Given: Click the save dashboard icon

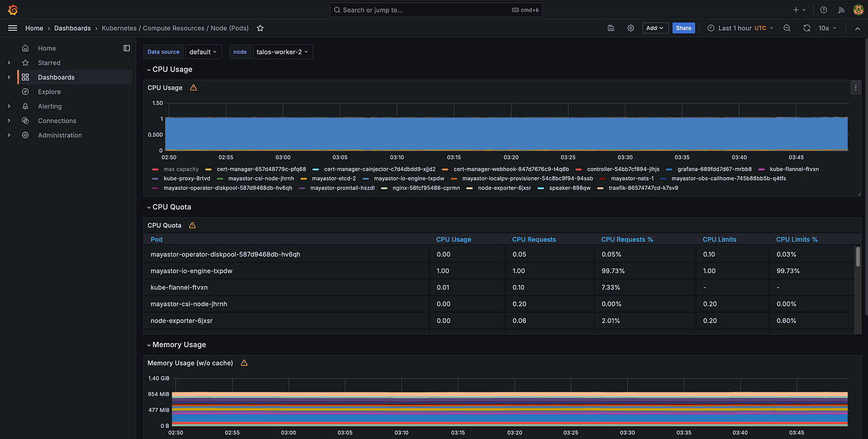Looking at the screenshot, I should click(x=611, y=28).
